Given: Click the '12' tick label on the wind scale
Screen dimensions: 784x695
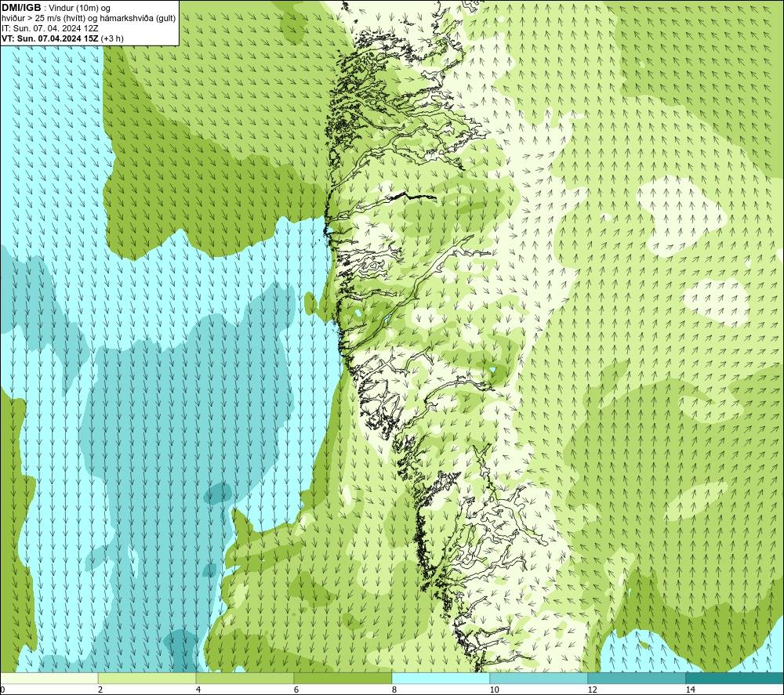Looking at the screenshot, I should click(592, 690).
